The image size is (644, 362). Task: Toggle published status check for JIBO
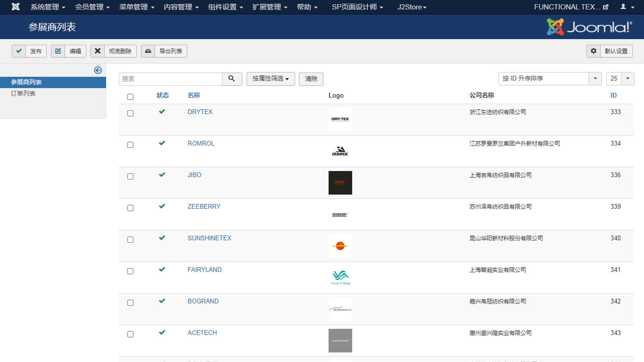[x=162, y=175]
